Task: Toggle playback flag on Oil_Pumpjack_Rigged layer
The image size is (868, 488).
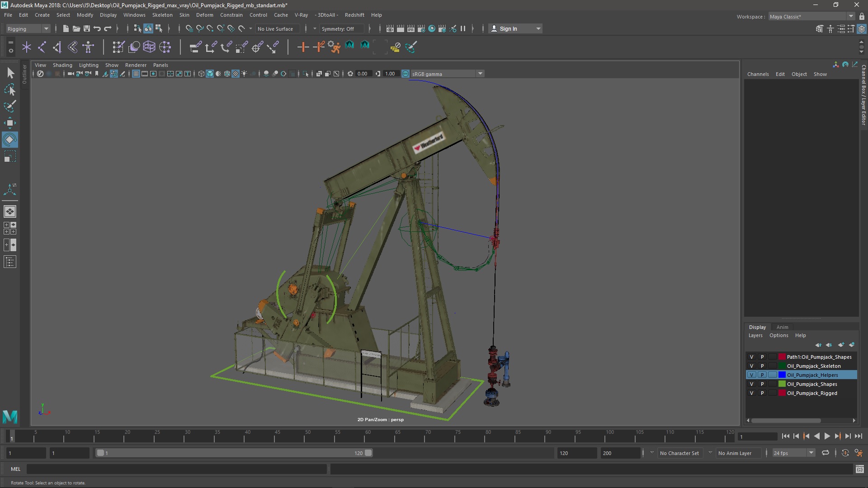Action: [x=762, y=393]
